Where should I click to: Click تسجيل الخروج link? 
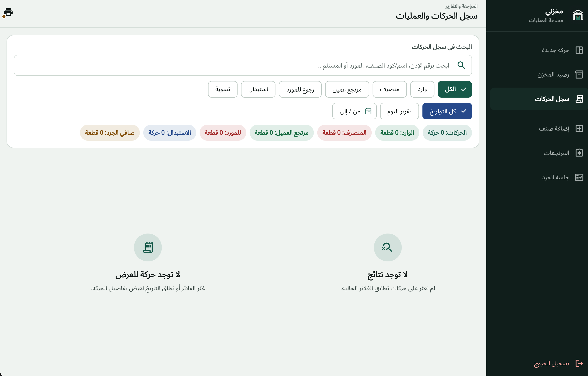tap(551, 363)
